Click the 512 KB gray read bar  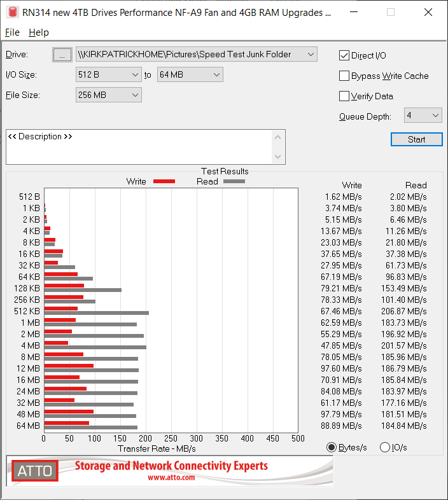96,313
